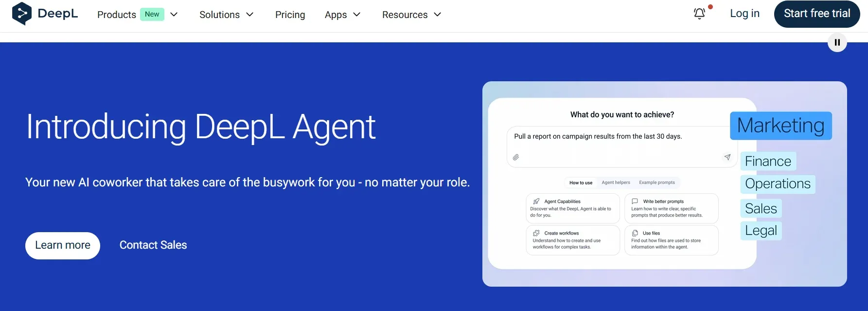Open the Solutions menu

(x=219, y=15)
